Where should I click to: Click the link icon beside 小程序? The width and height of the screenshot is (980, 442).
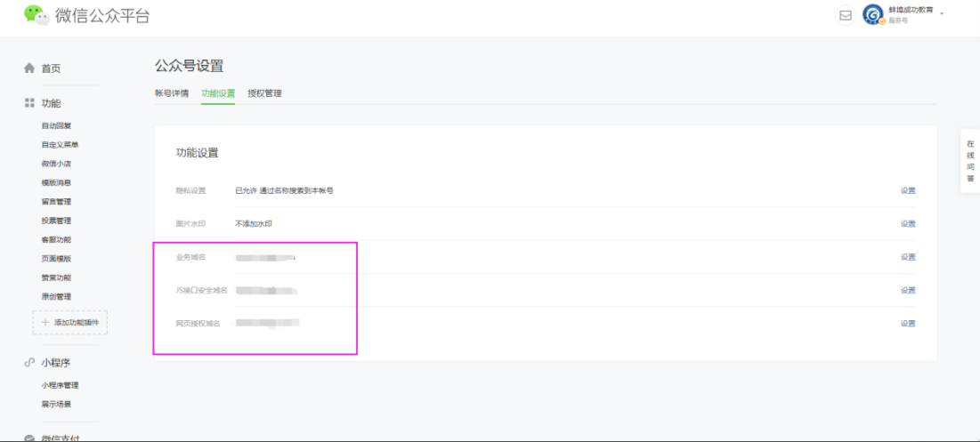coord(29,363)
